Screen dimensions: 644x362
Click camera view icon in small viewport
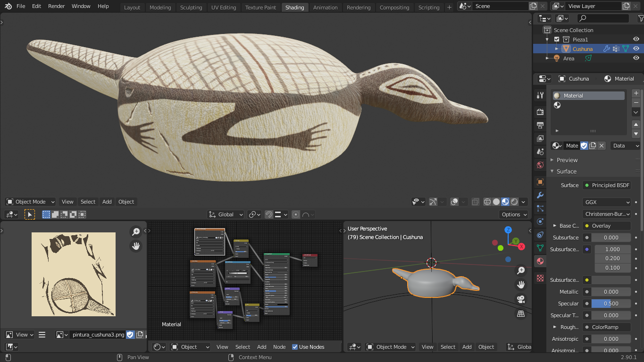pyautogui.click(x=521, y=299)
